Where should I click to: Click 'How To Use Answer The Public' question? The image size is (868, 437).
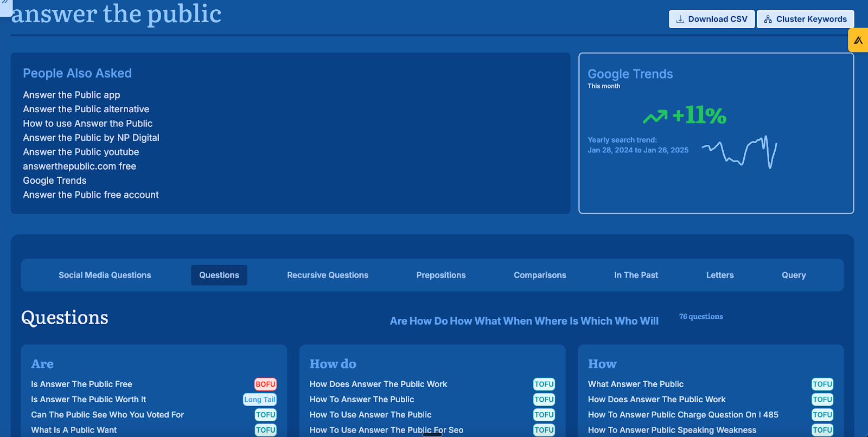coord(371,415)
